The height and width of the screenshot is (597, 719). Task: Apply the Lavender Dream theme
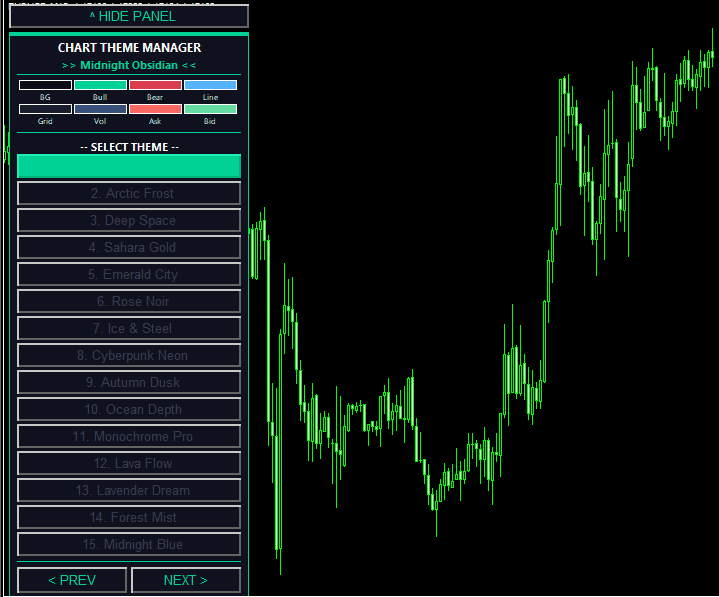pyautogui.click(x=129, y=490)
